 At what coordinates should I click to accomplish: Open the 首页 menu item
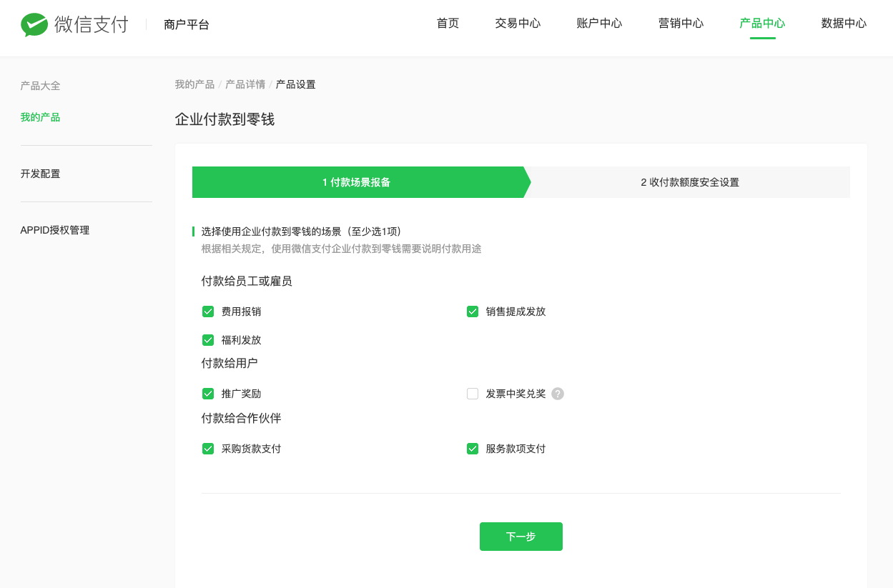tap(448, 24)
